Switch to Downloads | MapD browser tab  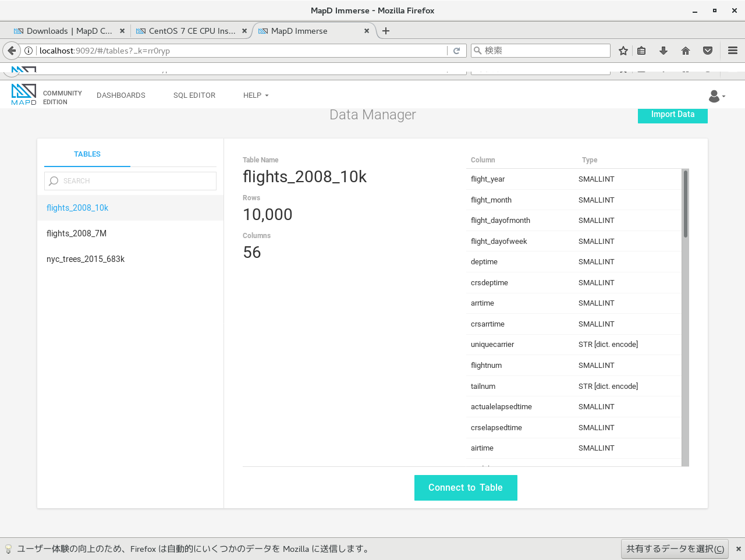click(69, 31)
